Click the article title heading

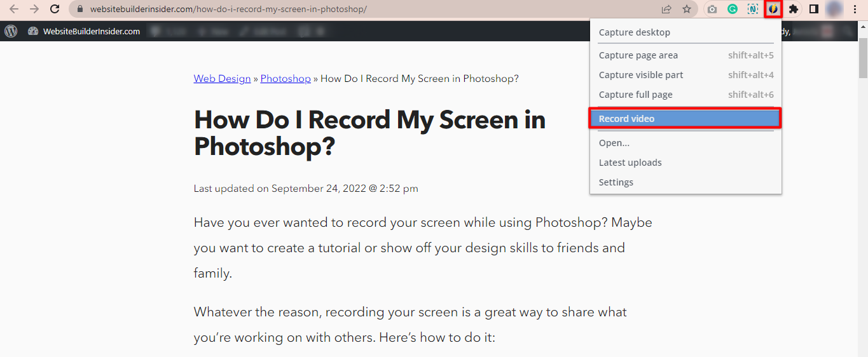(x=369, y=133)
